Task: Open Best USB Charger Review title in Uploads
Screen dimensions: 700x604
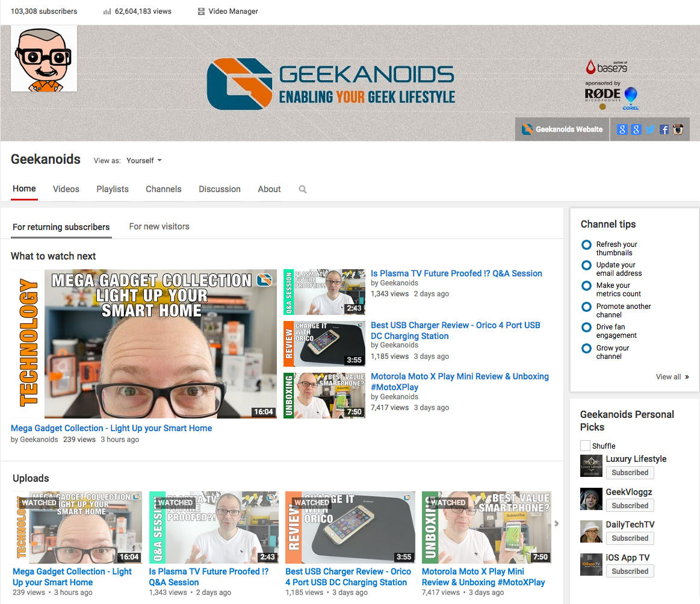Action: click(348, 577)
